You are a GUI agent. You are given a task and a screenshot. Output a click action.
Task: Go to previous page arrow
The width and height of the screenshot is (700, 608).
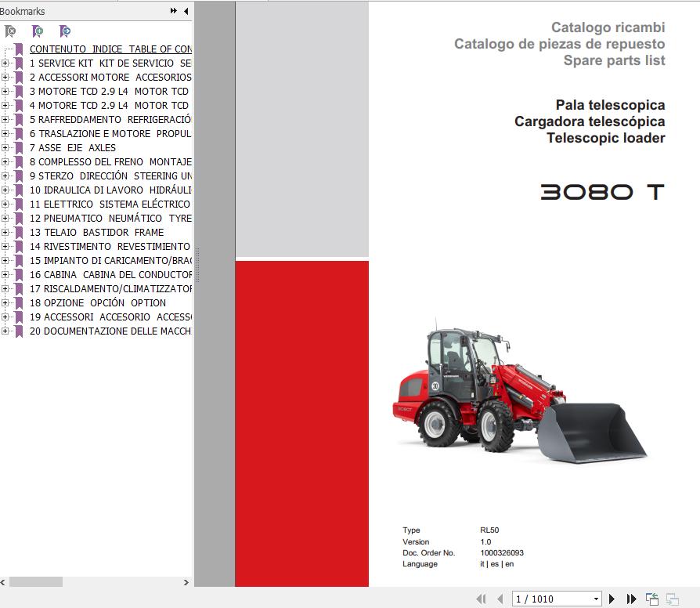pos(500,599)
